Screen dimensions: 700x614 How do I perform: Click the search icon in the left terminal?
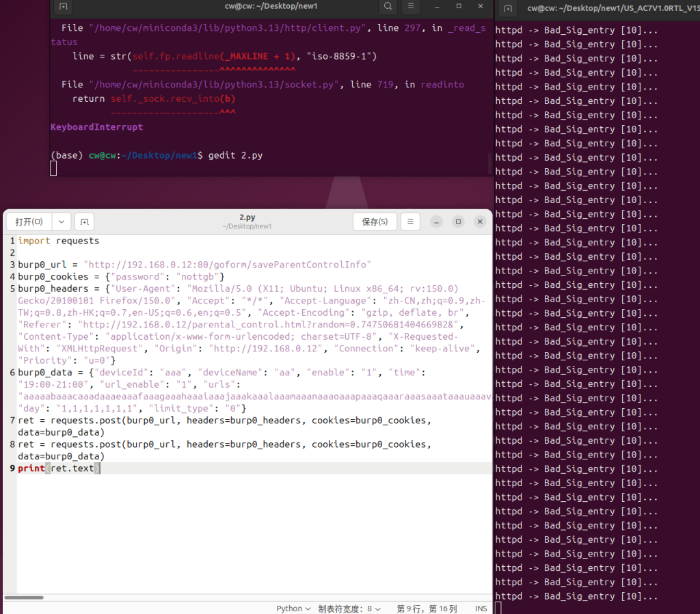pyautogui.click(x=388, y=6)
